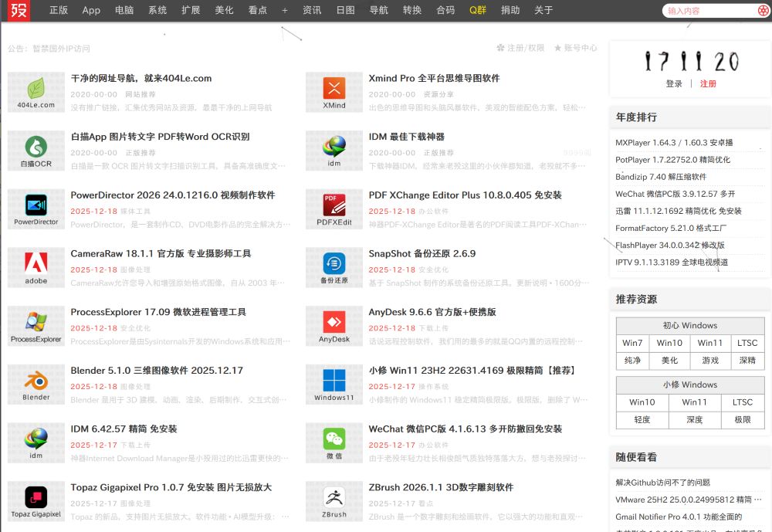Click the 登录 login link

pos(674,84)
